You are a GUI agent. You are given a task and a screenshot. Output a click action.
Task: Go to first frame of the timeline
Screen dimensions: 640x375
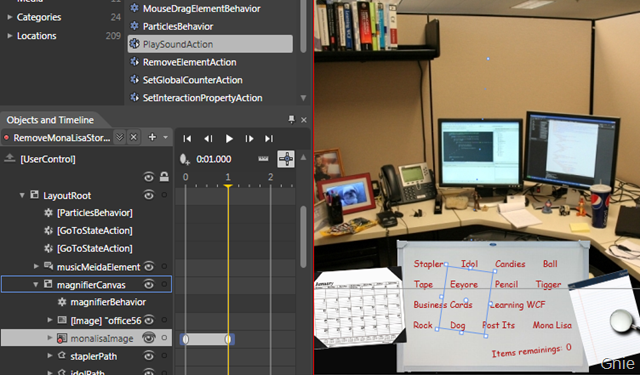(x=187, y=139)
